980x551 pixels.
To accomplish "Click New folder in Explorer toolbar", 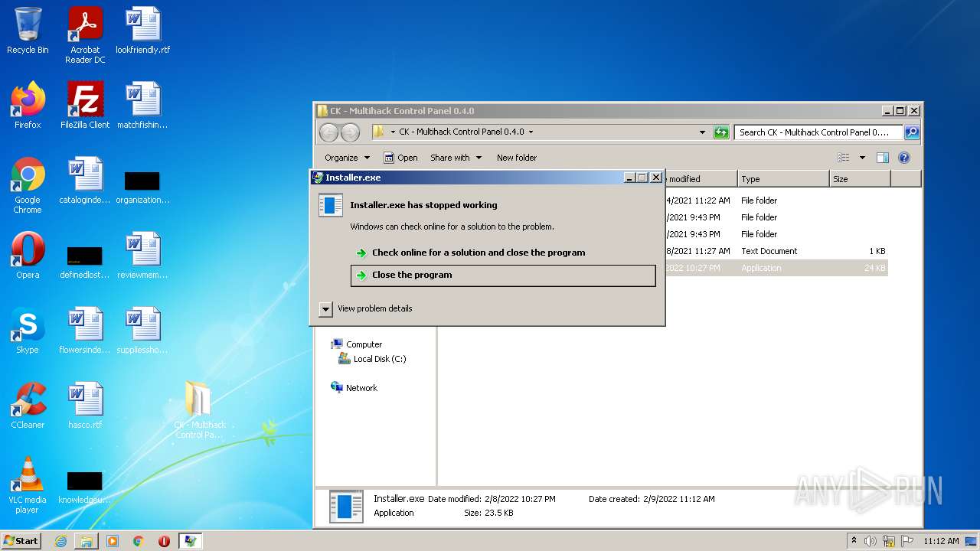I will tap(517, 158).
